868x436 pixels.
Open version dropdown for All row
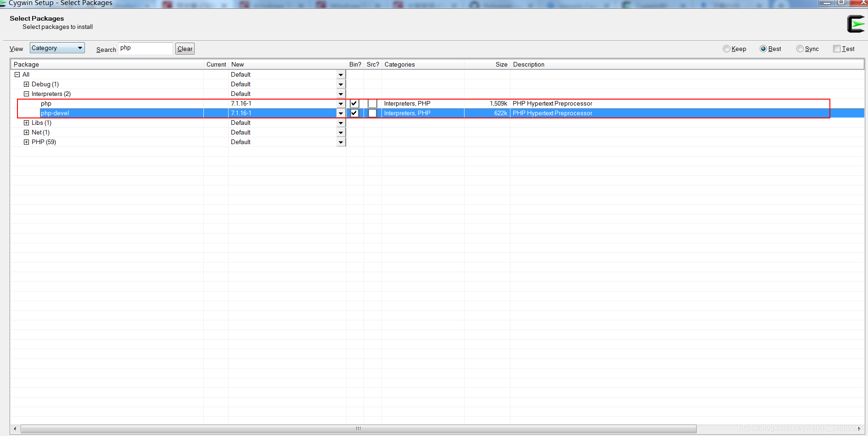[x=341, y=75]
